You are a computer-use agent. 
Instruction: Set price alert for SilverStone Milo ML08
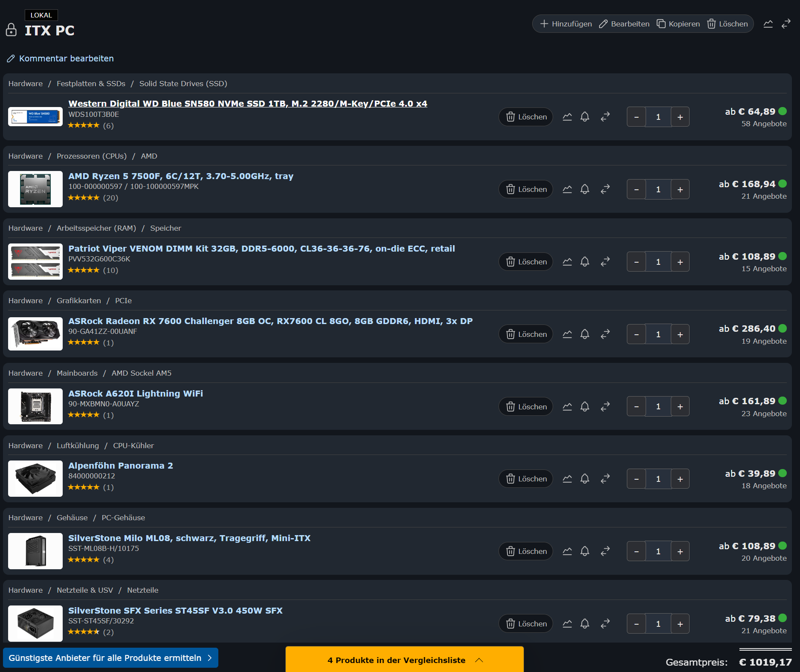tap(585, 551)
